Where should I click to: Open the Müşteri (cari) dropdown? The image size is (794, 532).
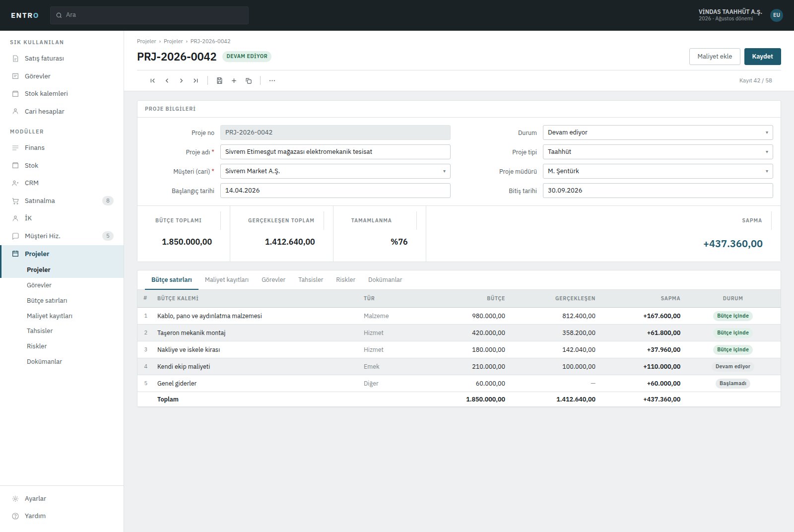pos(335,171)
